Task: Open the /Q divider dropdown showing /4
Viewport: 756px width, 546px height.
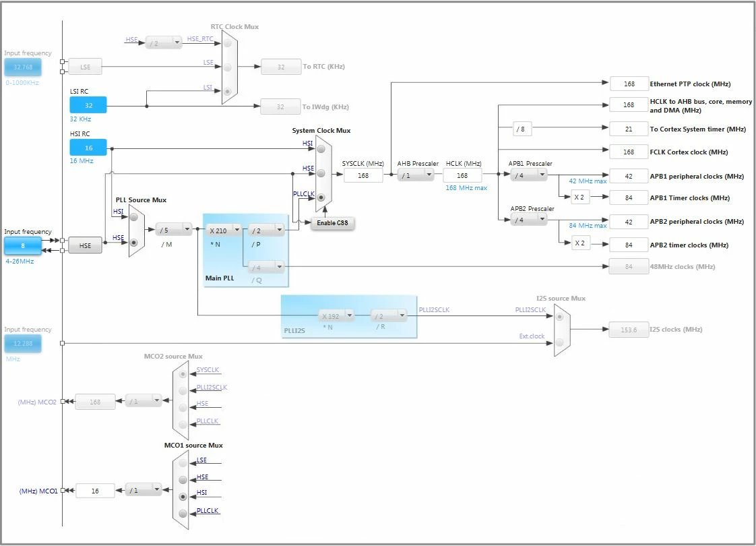Action: [x=266, y=267]
